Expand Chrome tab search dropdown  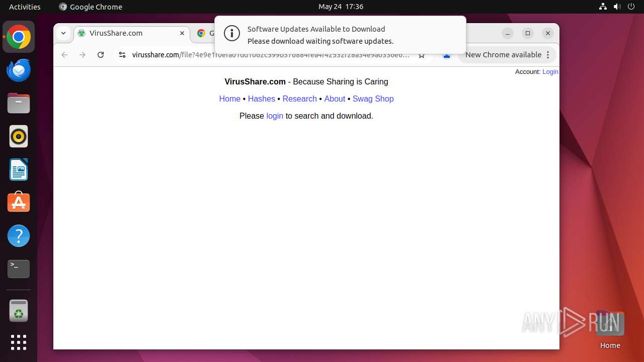(63, 33)
